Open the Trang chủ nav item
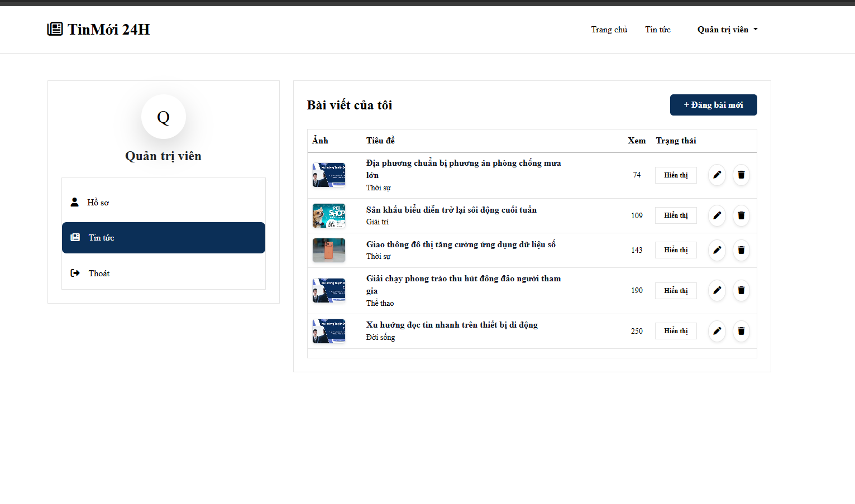 pyautogui.click(x=609, y=30)
